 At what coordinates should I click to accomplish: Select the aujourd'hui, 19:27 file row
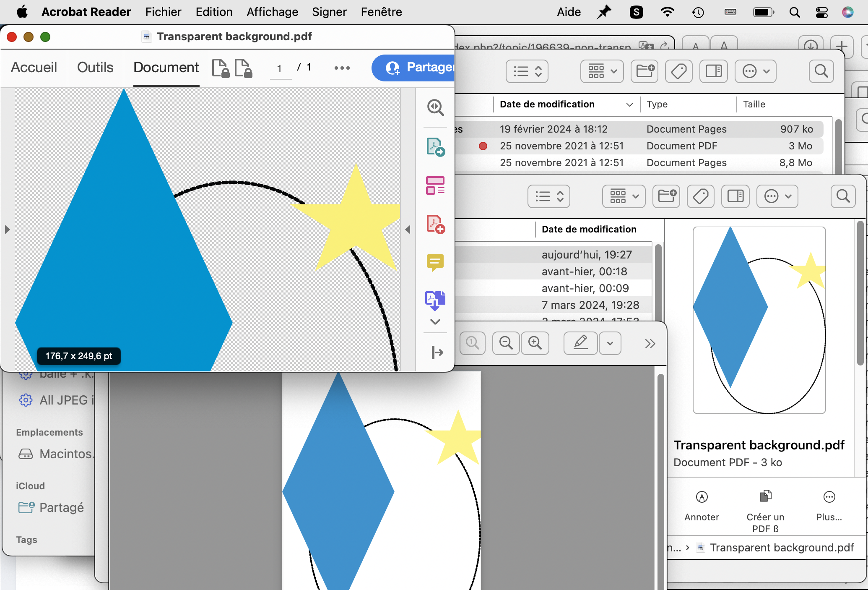tap(554, 255)
